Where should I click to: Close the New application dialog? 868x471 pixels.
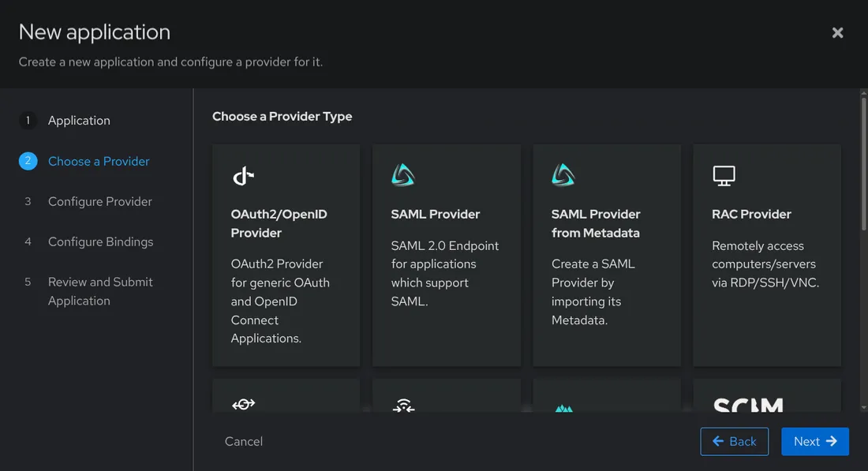pyautogui.click(x=837, y=32)
